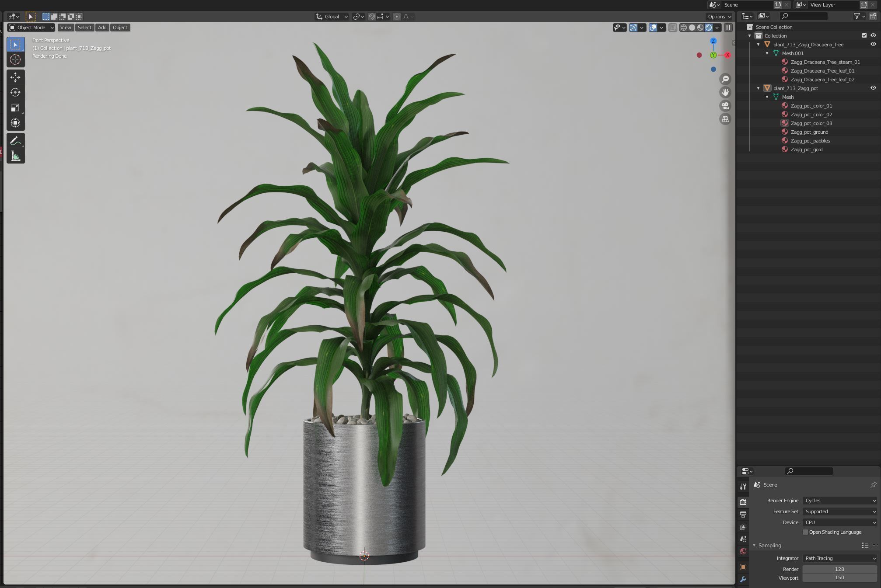Click new scene copy button

(778, 5)
